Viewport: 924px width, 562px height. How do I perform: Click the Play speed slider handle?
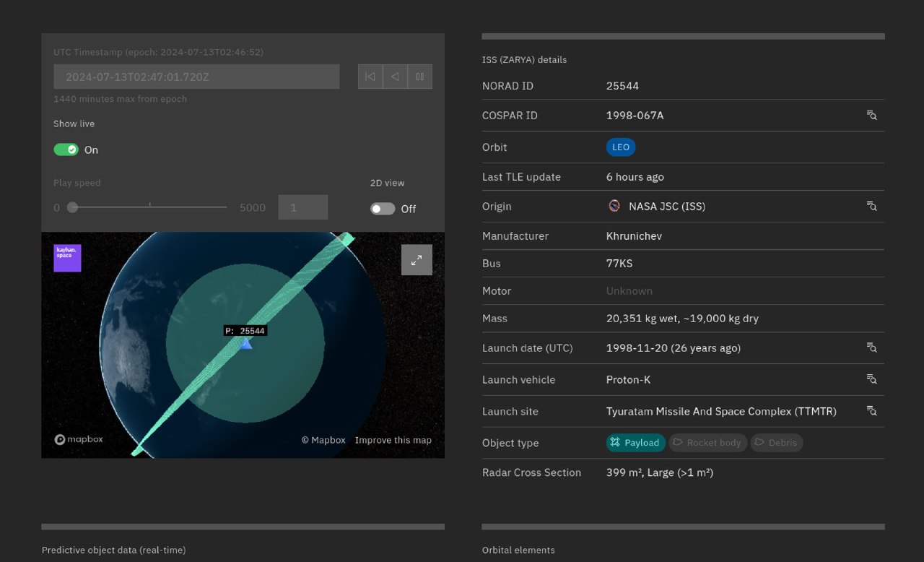point(72,207)
